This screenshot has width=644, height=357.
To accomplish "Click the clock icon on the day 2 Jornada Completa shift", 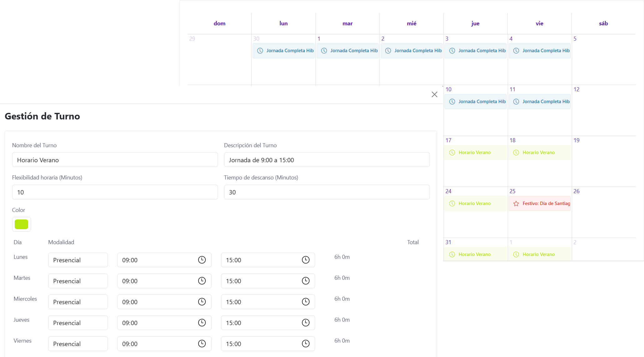I will coord(388,51).
